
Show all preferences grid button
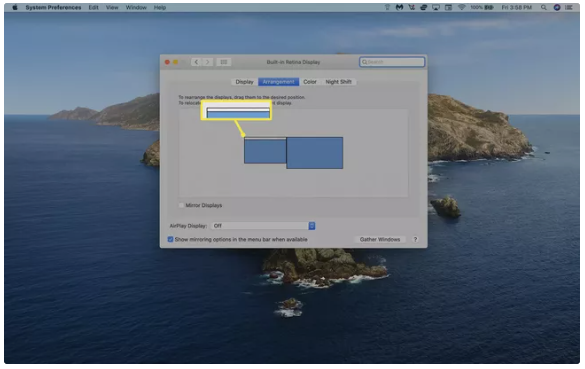[x=224, y=62]
